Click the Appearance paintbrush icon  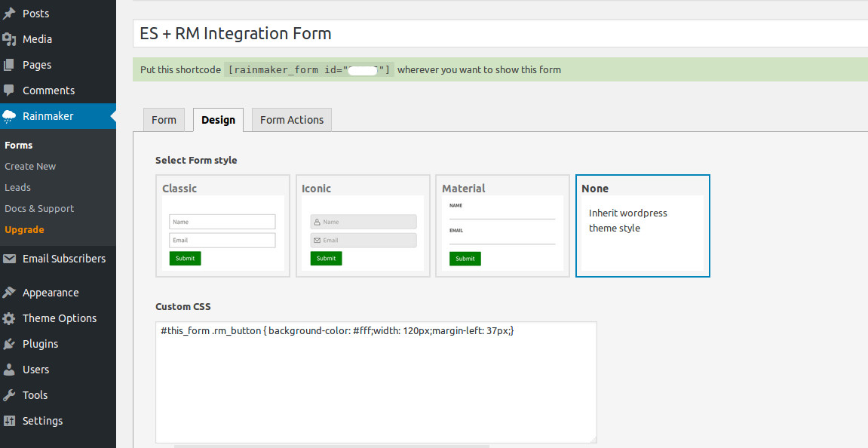point(9,293)
